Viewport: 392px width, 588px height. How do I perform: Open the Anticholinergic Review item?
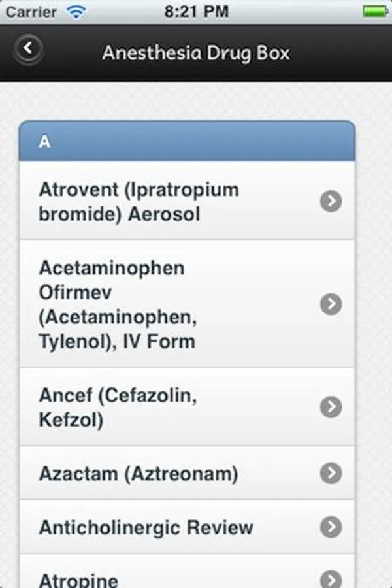pos(146,527)
